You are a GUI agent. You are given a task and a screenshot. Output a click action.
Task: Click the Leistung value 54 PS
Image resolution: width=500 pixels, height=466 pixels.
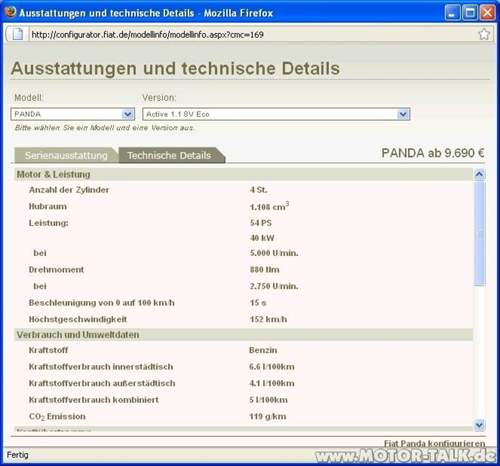[261, 223]
